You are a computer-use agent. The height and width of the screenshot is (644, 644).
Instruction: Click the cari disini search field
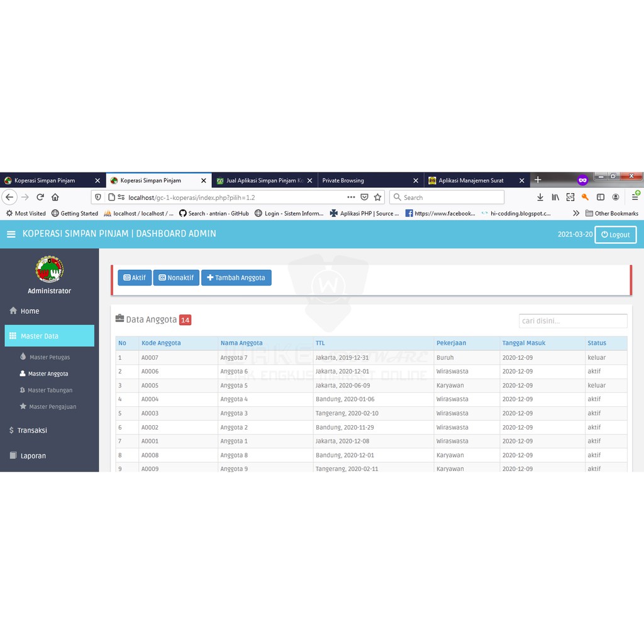pyautogui.click(x=572, y=321)
